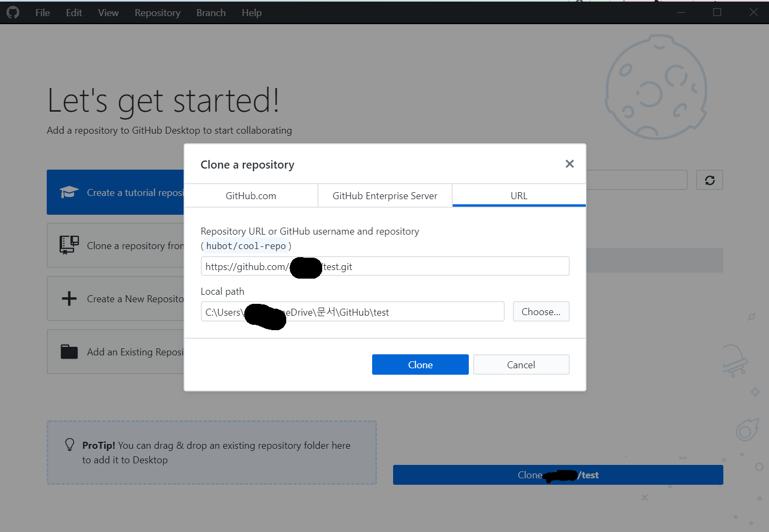Open the Help menu
This screenshot has height=532, width=769.
[251, 13]
